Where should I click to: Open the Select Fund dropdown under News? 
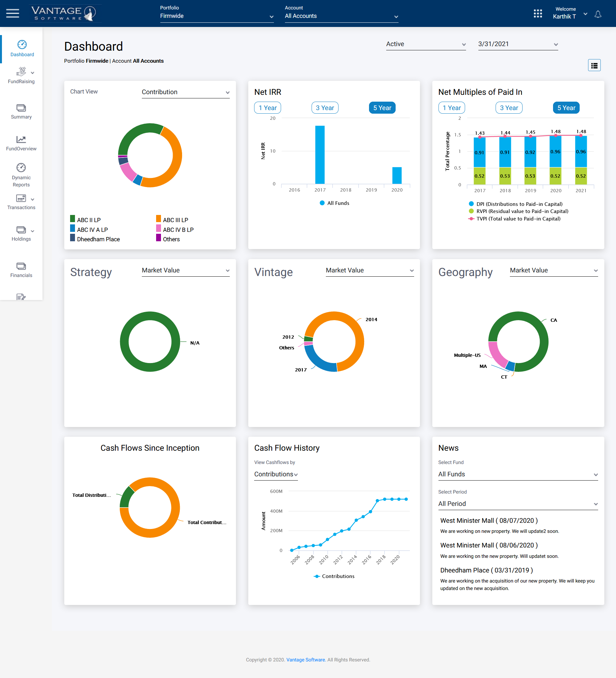518,474
